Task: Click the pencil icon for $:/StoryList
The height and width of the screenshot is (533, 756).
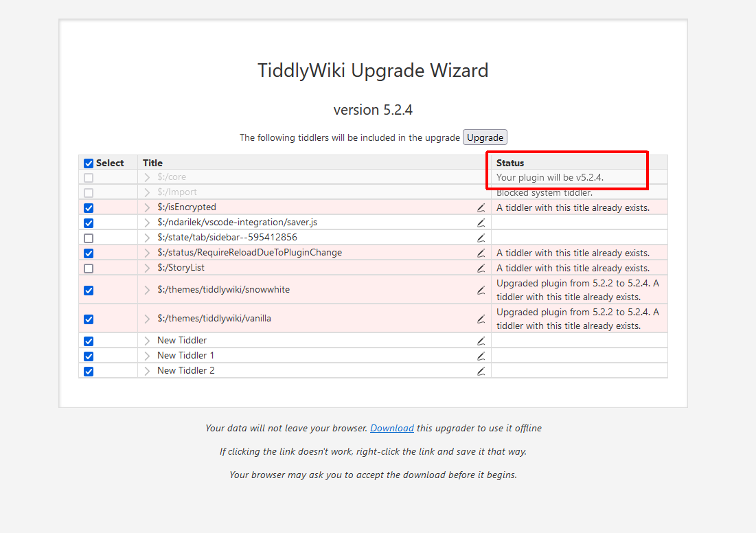Action: [x=481, y=267]
